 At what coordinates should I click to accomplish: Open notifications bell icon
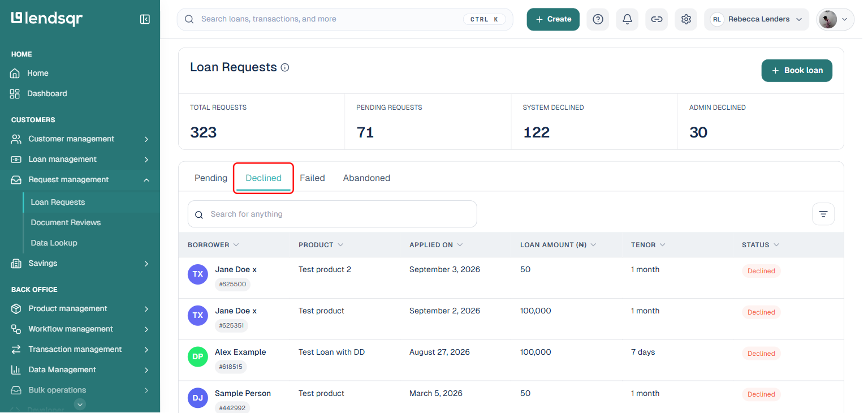(627, 19)
